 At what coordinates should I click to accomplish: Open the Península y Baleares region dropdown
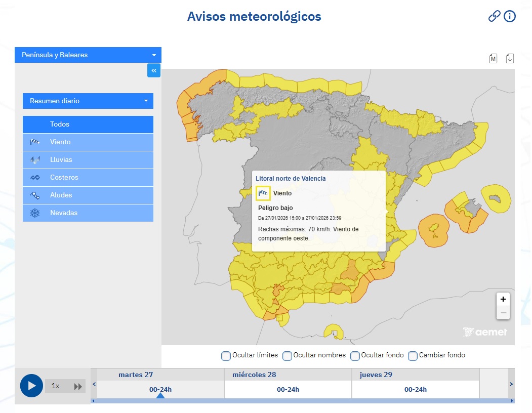[88, 55]
